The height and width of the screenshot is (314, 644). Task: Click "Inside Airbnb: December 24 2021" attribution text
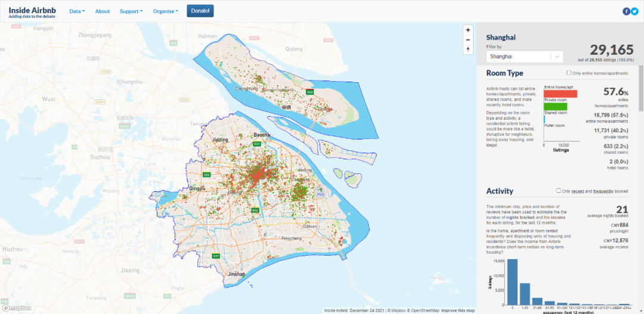pyautogui.click(x=353, y=310)
